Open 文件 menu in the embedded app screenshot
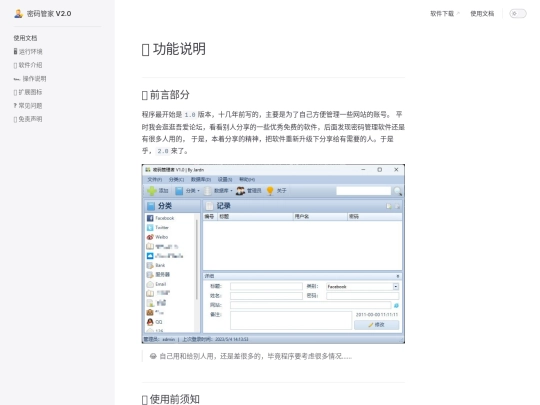 (155, 179)
